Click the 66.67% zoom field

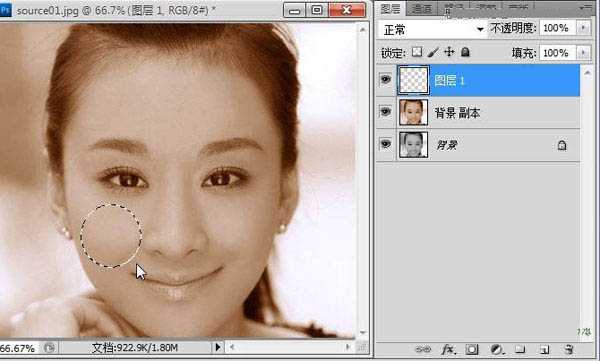pyautogui.click(x=18, y=348)
